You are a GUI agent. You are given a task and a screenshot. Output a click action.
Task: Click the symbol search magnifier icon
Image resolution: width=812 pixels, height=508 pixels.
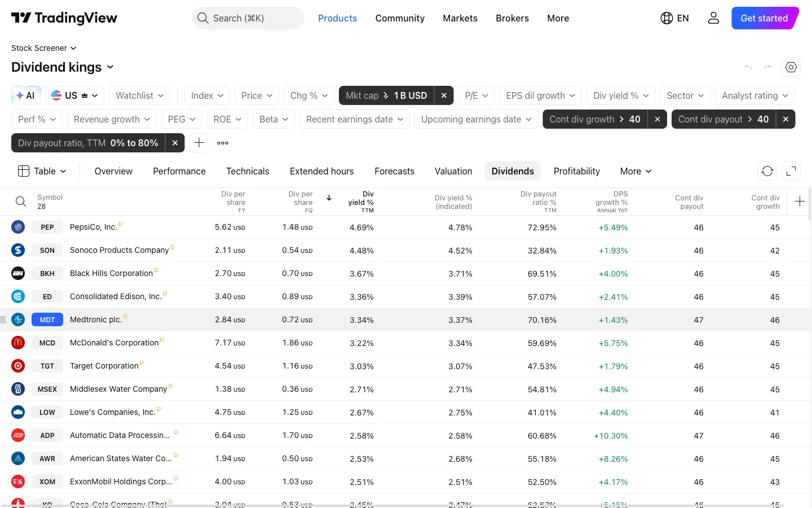click(20, 202)
